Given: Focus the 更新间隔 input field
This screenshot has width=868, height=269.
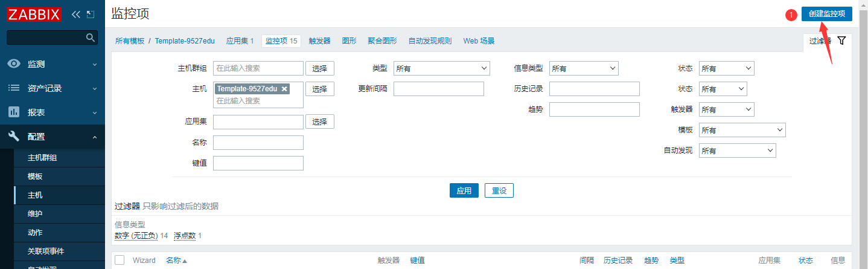Looking at the screenshot, I should click(439, 89).
